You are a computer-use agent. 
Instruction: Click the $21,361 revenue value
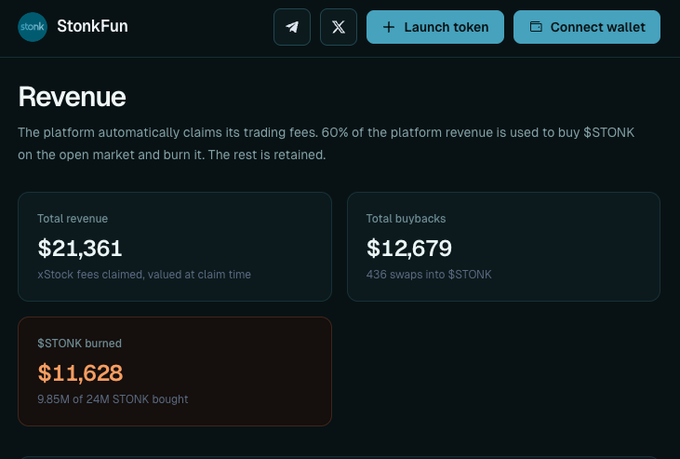pyautogui.click(x=80, y=248)
